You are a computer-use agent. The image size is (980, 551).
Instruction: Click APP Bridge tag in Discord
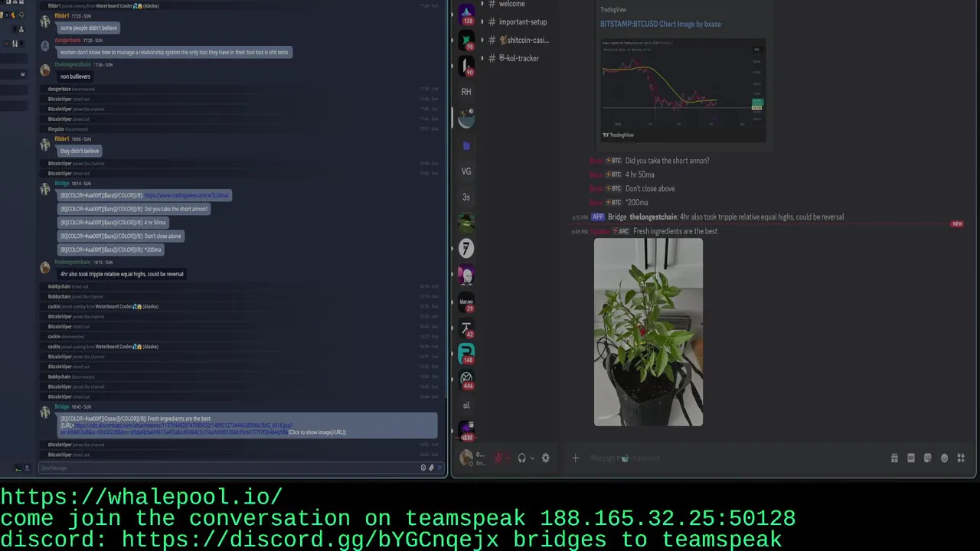[x=598, y=217]
